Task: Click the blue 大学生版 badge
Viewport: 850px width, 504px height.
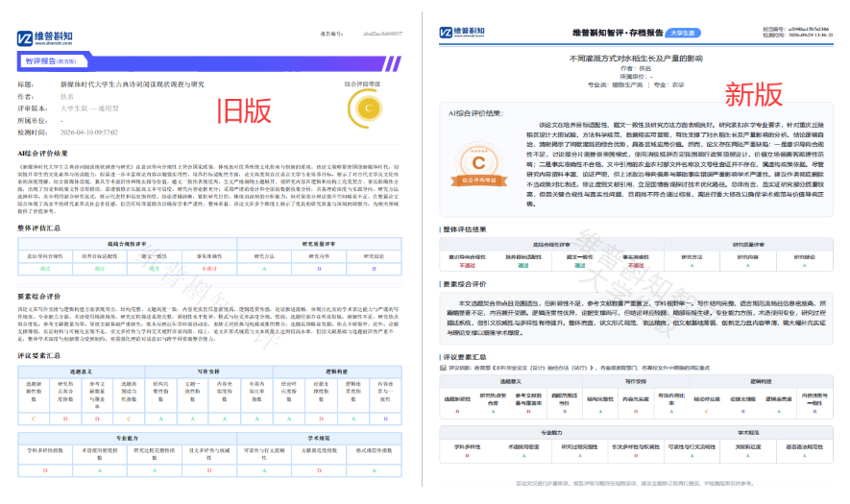Action: pos(683,33)
